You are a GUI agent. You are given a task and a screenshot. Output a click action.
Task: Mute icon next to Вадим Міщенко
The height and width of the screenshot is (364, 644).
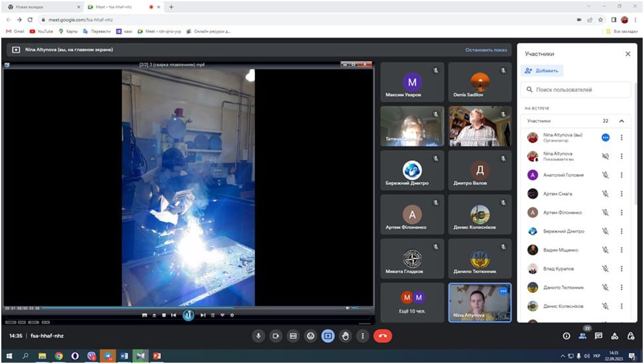[605, 250]
